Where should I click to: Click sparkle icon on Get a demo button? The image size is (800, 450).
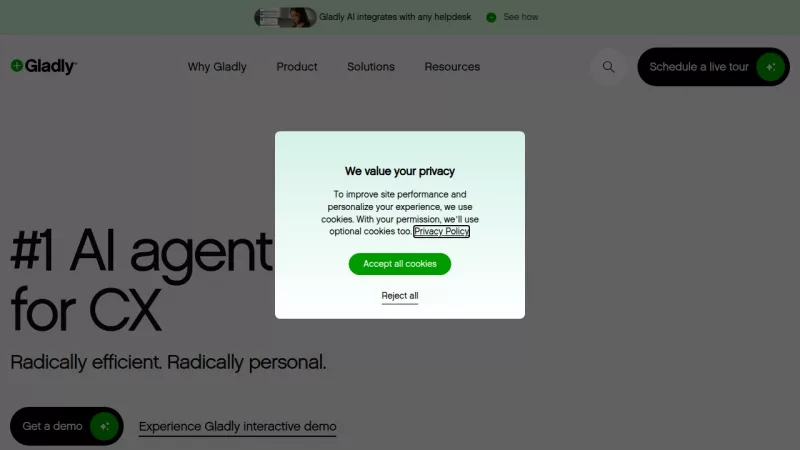(x=104, y=426)
